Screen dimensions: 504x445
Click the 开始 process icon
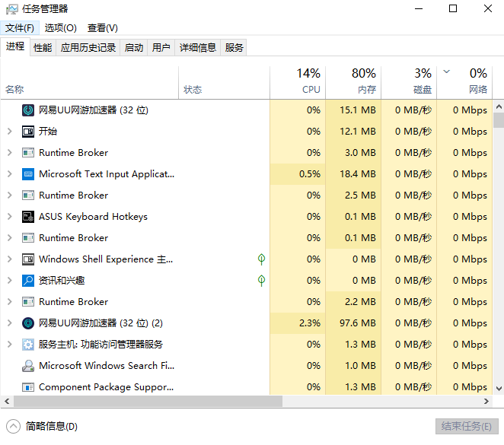click(x=28, y=132)
